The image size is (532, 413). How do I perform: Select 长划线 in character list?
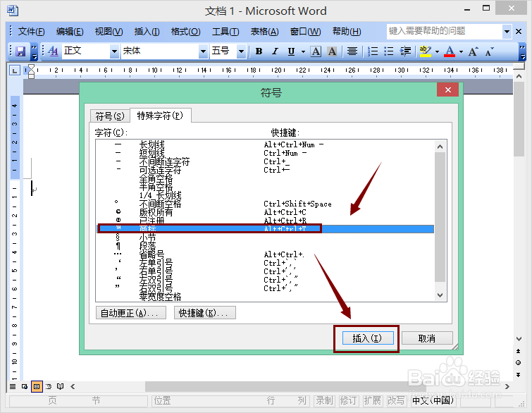tap(265, 144)
